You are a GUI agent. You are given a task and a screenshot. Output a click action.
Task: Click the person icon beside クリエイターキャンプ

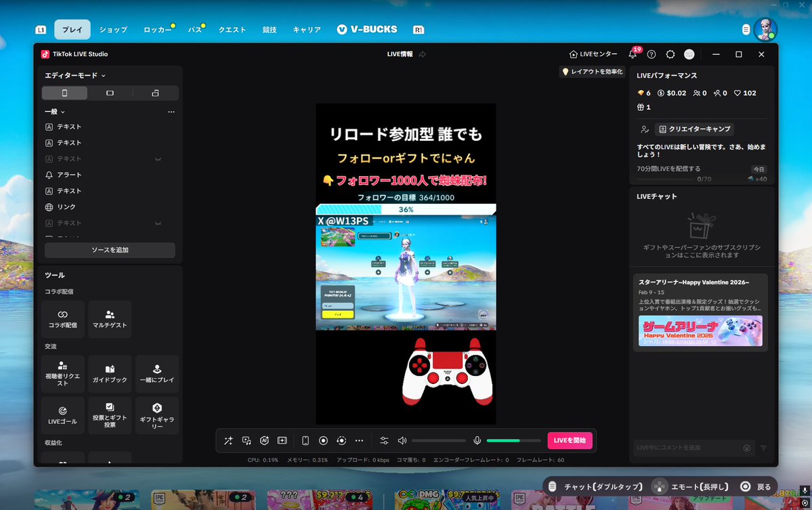coord(645,129)
